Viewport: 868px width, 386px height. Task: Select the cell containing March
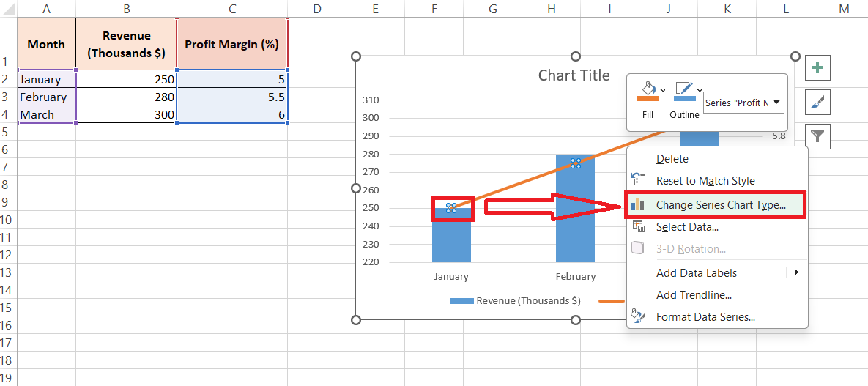coord(46,115)
